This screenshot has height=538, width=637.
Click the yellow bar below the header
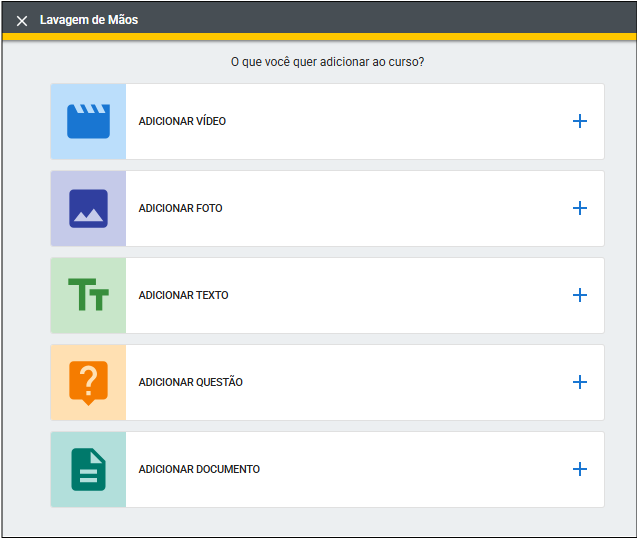(x=318, y=37)
